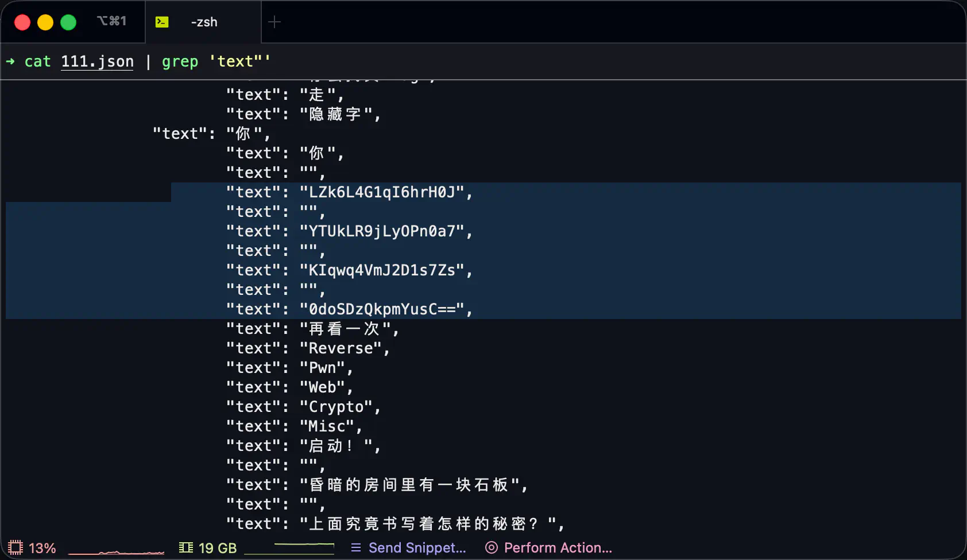Click the underlined 111.json filename
Viewport: 967px width, 560px height.
click(x=97, y=61)
